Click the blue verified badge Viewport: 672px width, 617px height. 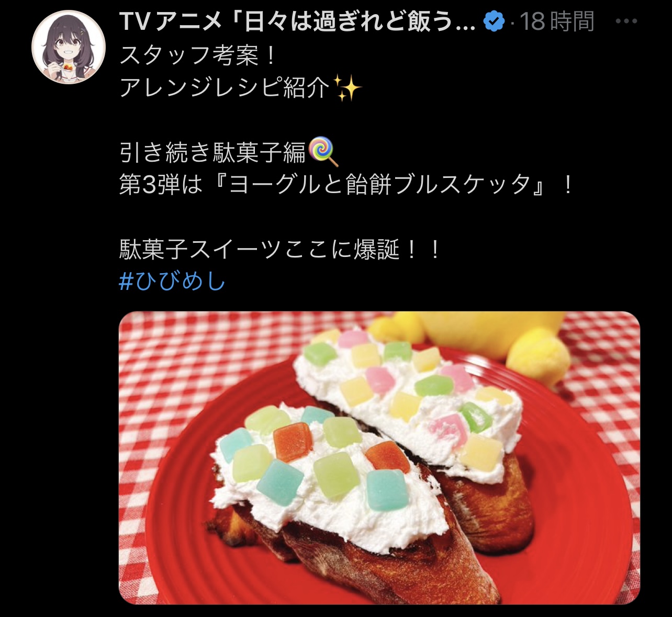pos(494,21)
